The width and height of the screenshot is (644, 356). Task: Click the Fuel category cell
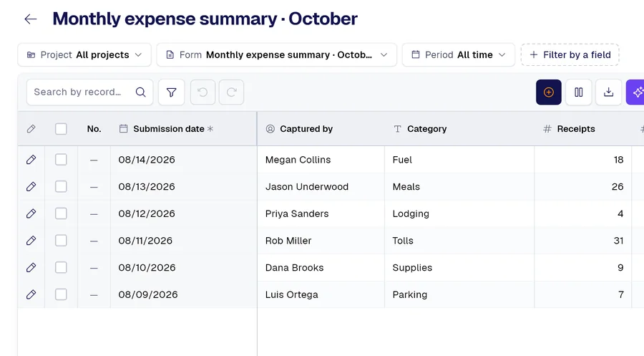pyautogui.click(x=459, y=160)
